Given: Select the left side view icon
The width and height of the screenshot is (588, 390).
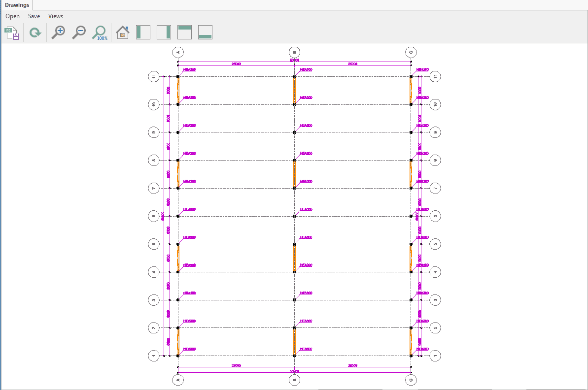Looking at the screenshot, I should [x=143, y=33].
